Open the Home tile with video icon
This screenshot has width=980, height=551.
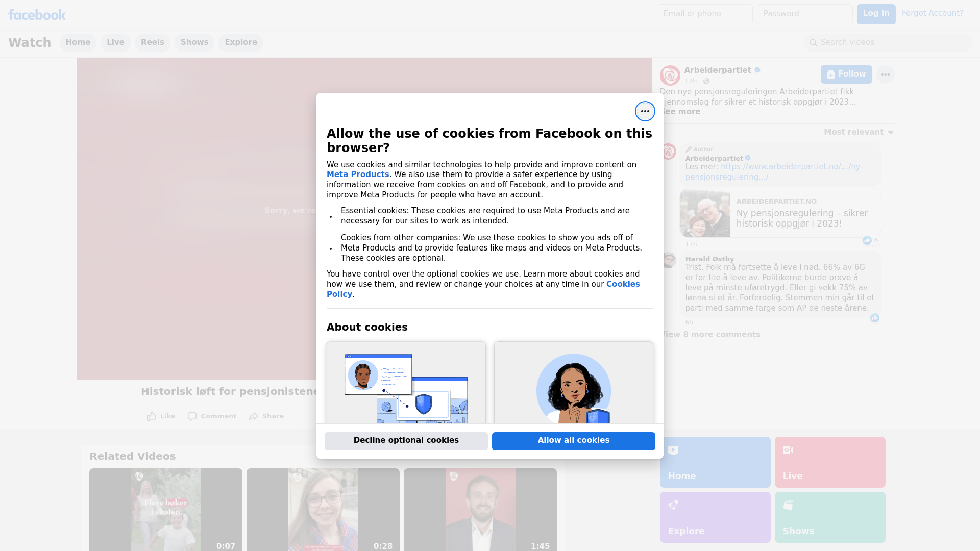715,462
